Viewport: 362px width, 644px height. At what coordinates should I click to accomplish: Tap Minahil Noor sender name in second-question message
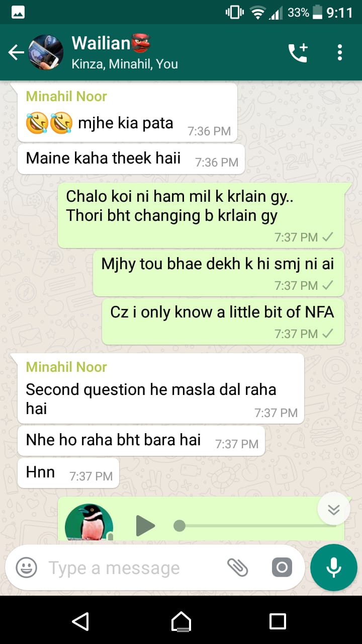(x=66, y=367)
